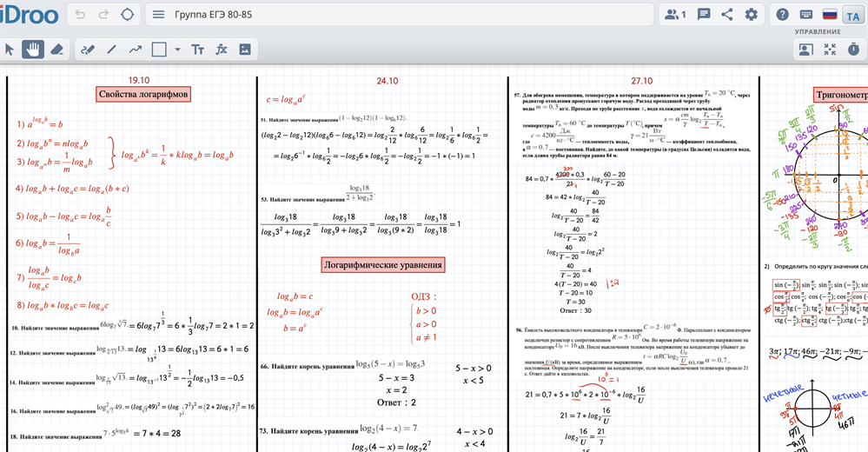Show the participants list
The width and height of the screenshot is (868, 452).
[x=675, y=15]
